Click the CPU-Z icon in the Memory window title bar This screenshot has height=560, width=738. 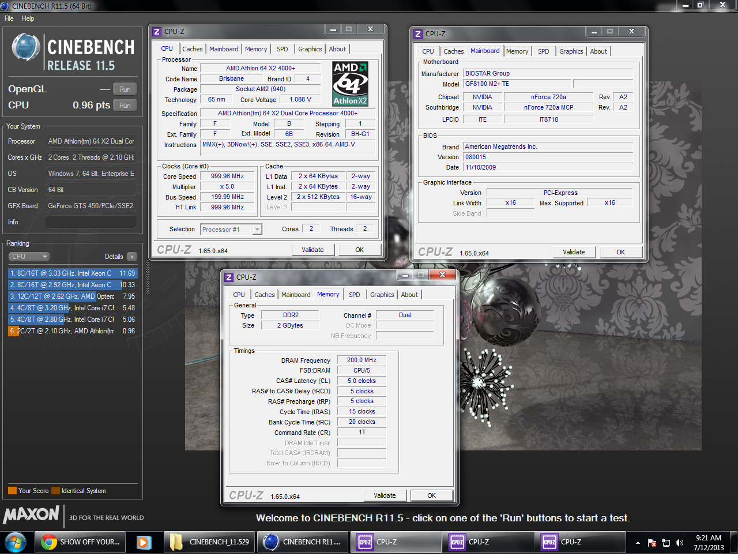coord(229,277)
